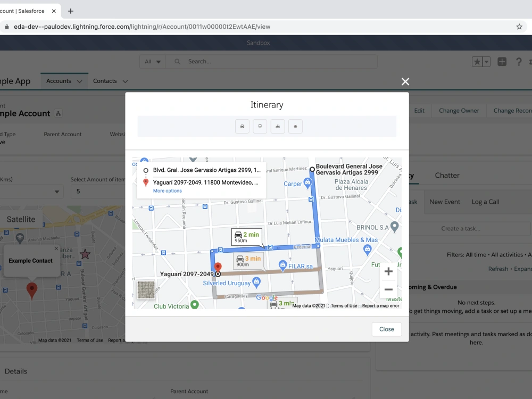This screenshot has height=399, width=532.
Task: Click Terms of Use on background map
Action: [x=89, y=340]
